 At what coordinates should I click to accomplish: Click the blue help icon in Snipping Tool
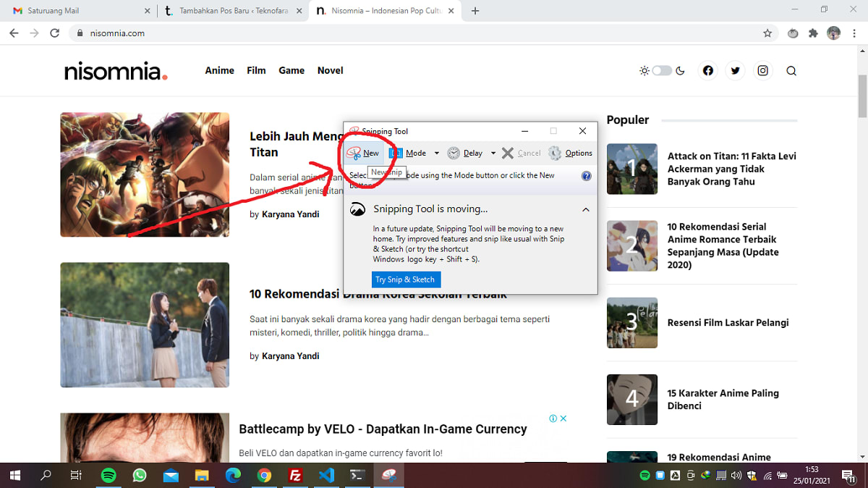point(587,176)
